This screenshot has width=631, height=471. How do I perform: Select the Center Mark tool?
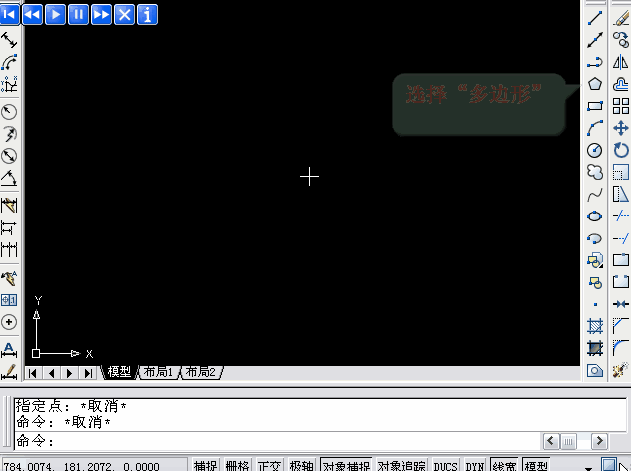(x=9, y=322)
